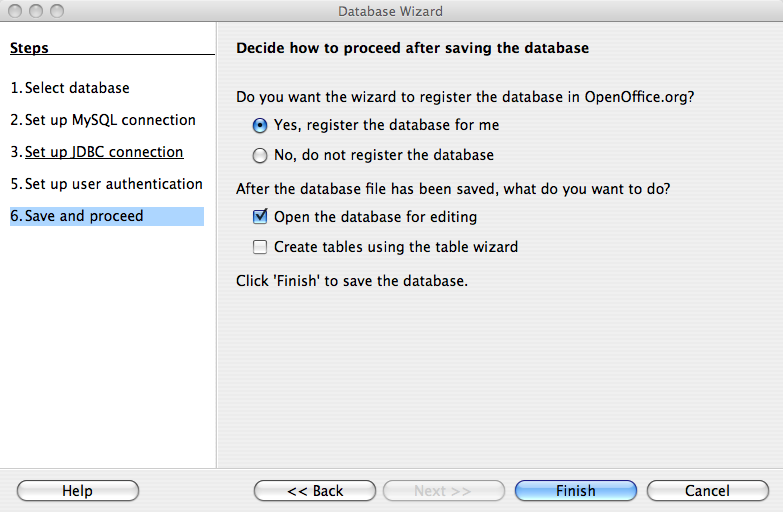Minimize the Database Wizard window
This screenshot has height=512, width=783.
(36, 11)
